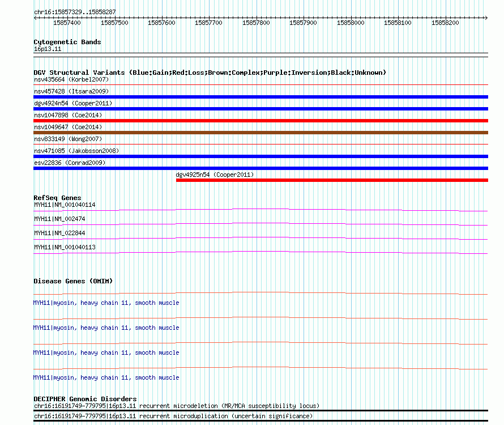Click the 15857700 ruler position label
Screen dimensions: 504x425
[208, 23]
